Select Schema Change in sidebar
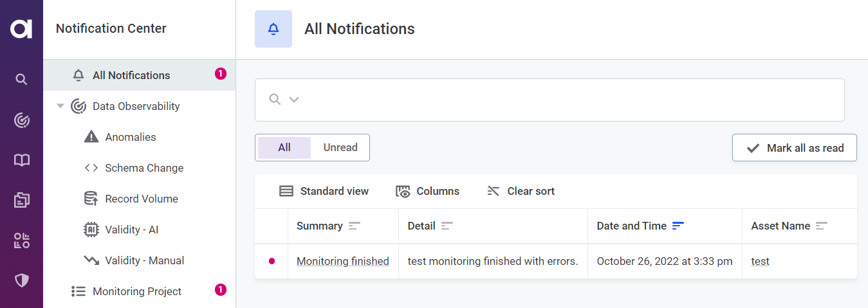The image size is (868, 308). 144,168
